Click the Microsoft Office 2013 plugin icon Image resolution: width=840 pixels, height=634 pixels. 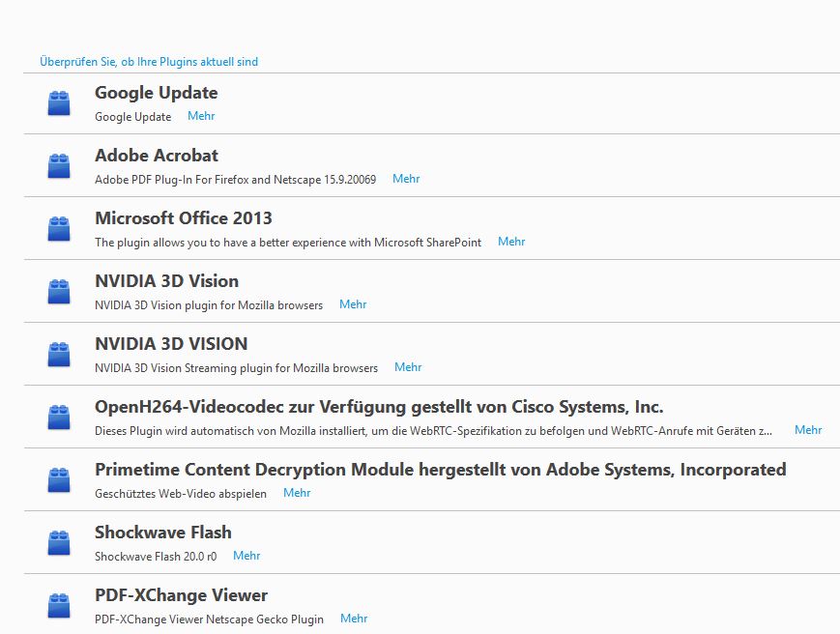pyautogui.click(x=59, y=229)
